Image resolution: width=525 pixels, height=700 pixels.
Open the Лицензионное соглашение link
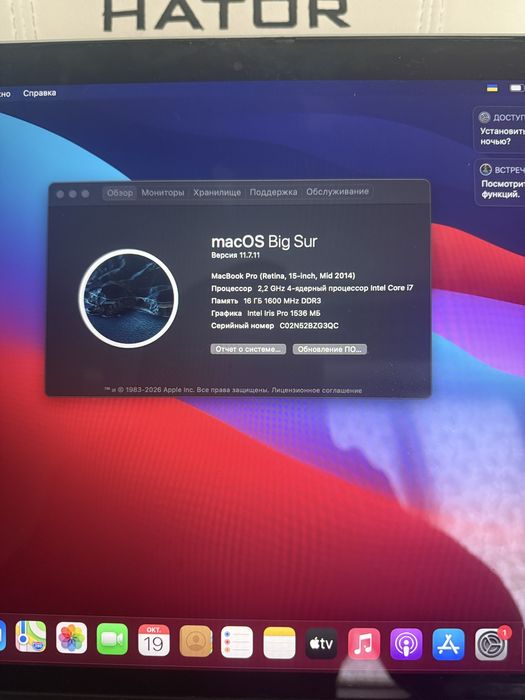pyautogui.click(x=317, y=390)
